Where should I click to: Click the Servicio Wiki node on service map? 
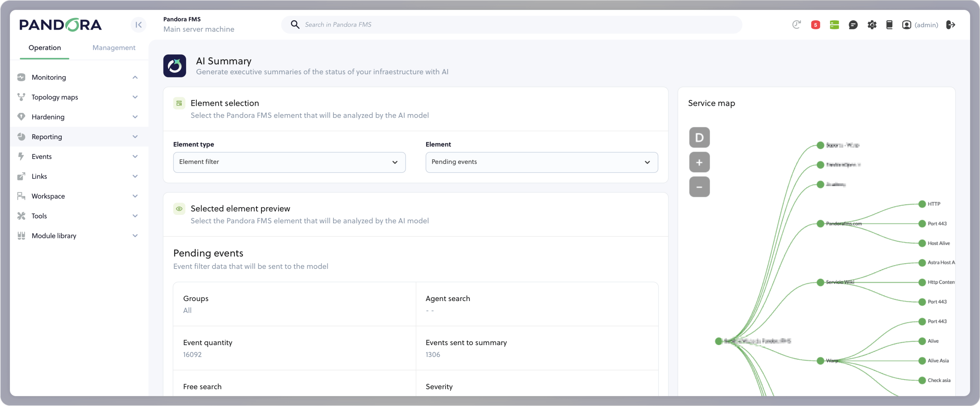pos(820,282)
